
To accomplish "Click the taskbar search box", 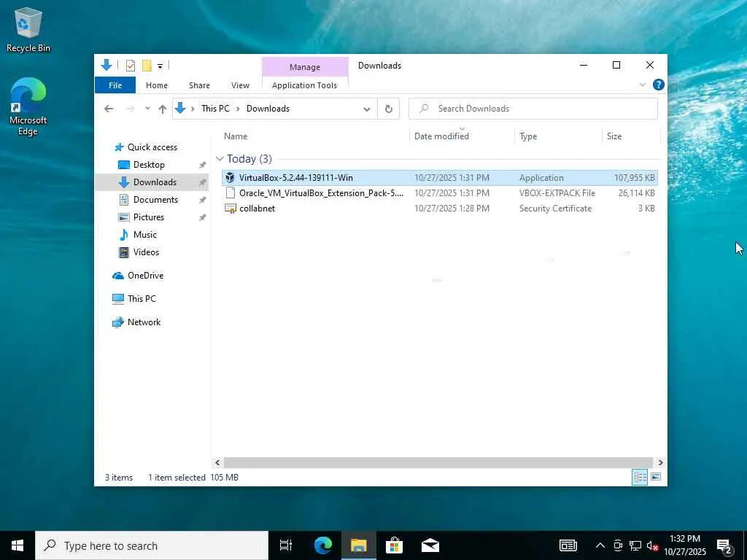I will click(x=152, y=545).
